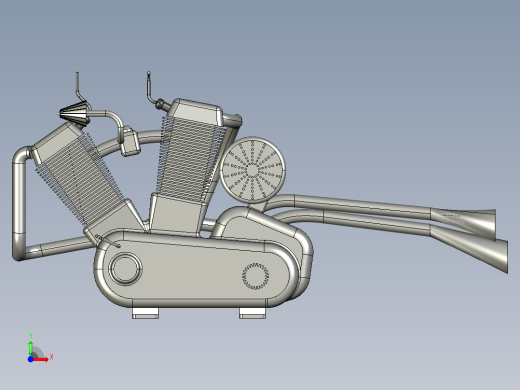Select the finned left cylinder
The height and width of the screenshot is (390, 520).
point(80,180)
